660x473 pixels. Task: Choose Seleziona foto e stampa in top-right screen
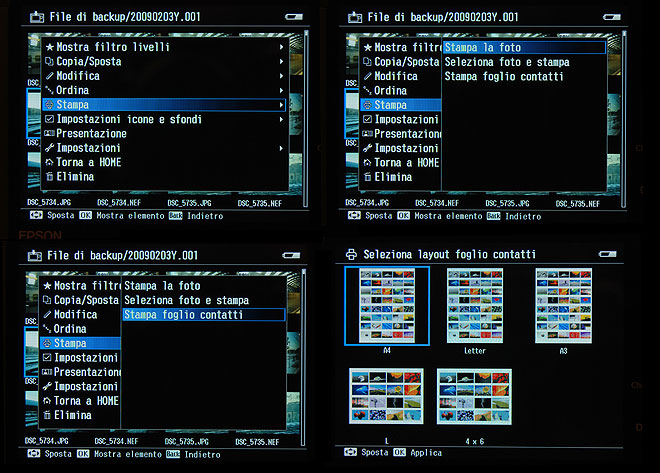[x=524, y=62]
